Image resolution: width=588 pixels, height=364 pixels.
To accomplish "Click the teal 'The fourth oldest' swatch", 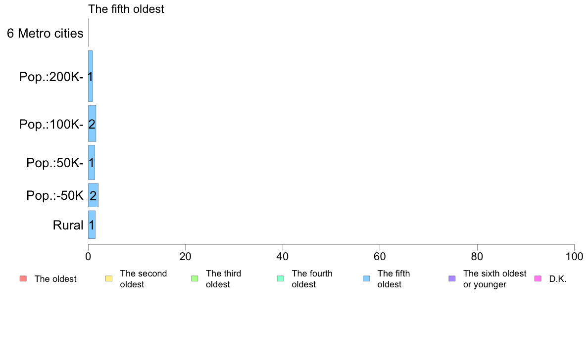I will click(x=281, y=278).
